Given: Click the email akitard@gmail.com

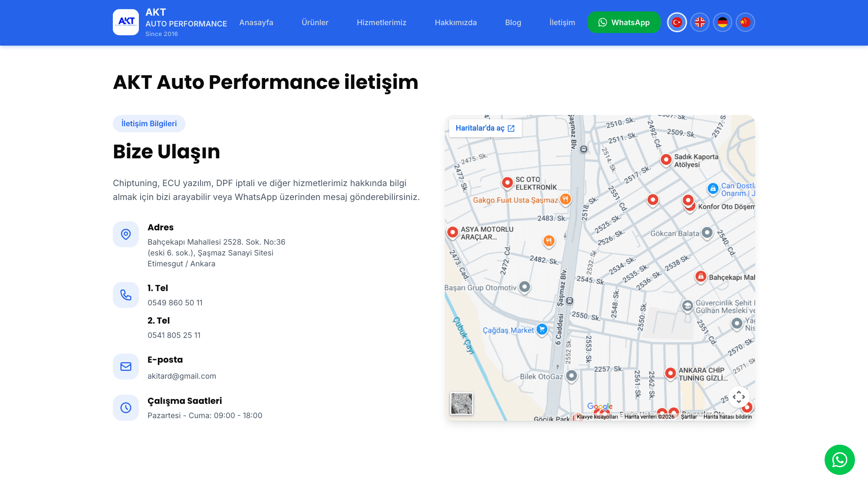Looking at the screenshot, I should [x=182, y=376].
